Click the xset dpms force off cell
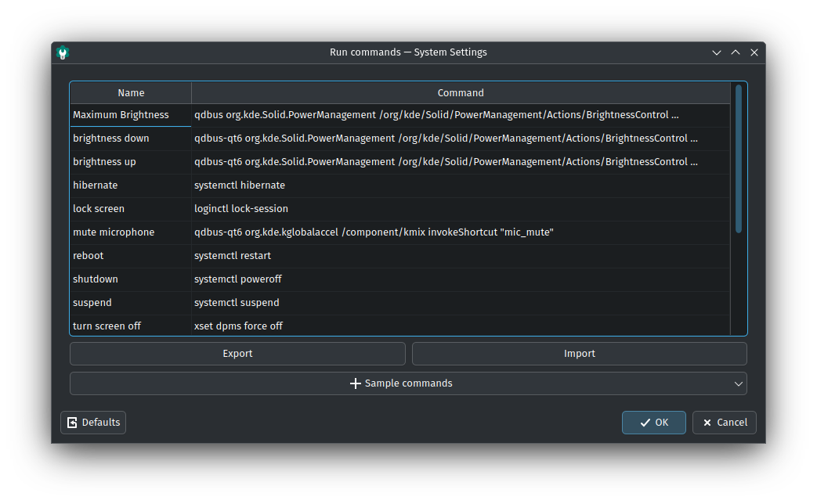Viewport: 817px width, 504px height. click(461, 326)
